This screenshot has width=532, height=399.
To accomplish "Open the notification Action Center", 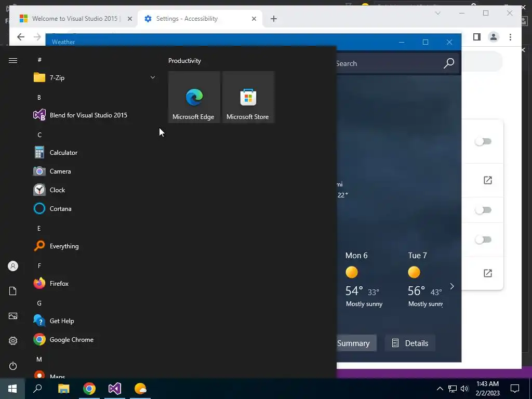I will (515, 389).
